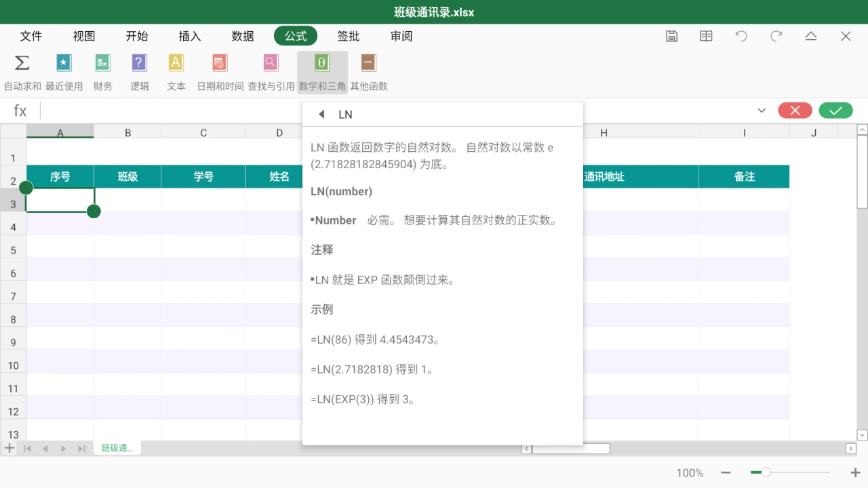
Task: Click the horizontal scrollbar thumb
Action: click(571, 449)
